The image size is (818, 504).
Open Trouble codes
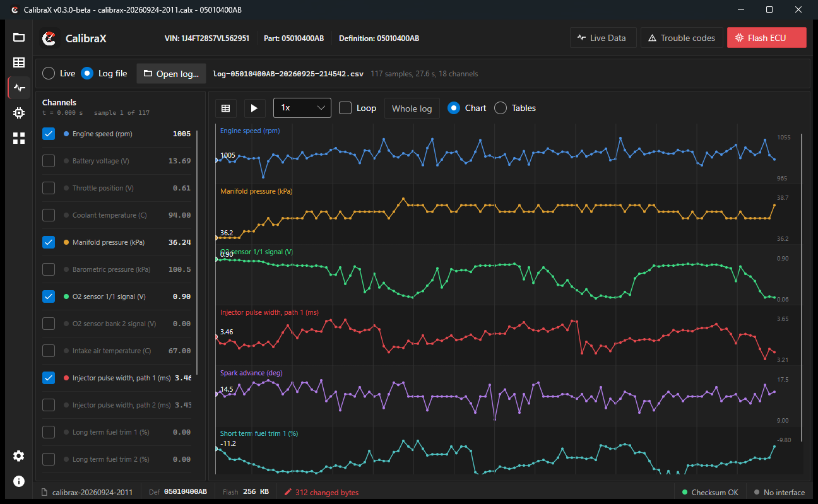[681, 38]
